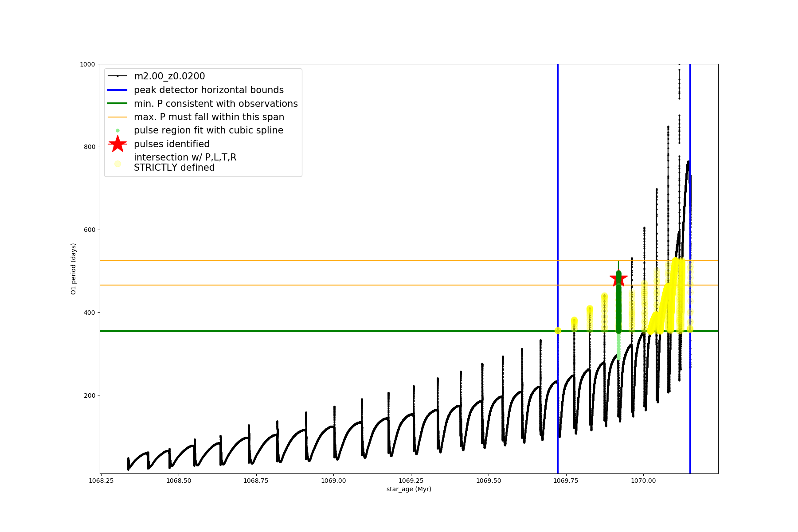
Task: Click the yellow dot on left blue bound
Action: pos(558,330)
